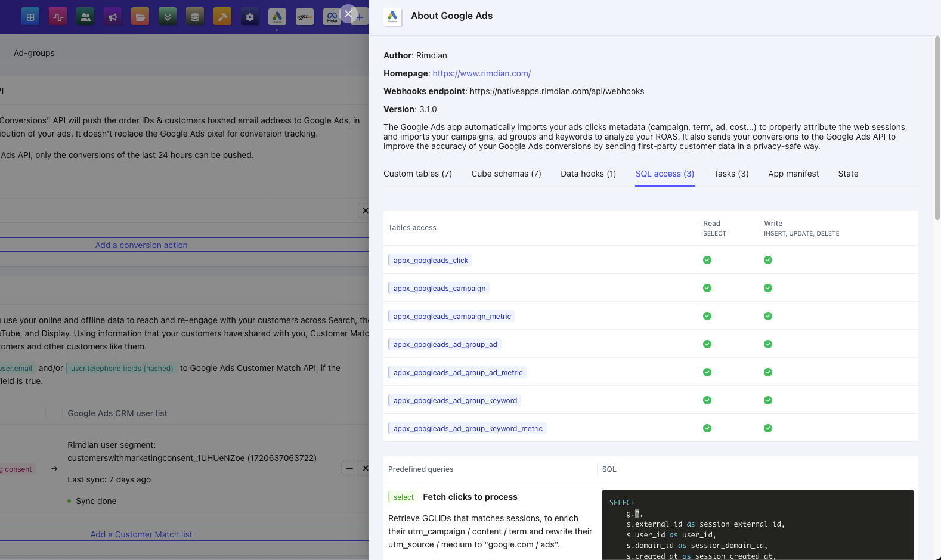Viewport: 941px width, 560px height.
Task: Click the 'Sync done' status text
Action: tap(96, 501)
